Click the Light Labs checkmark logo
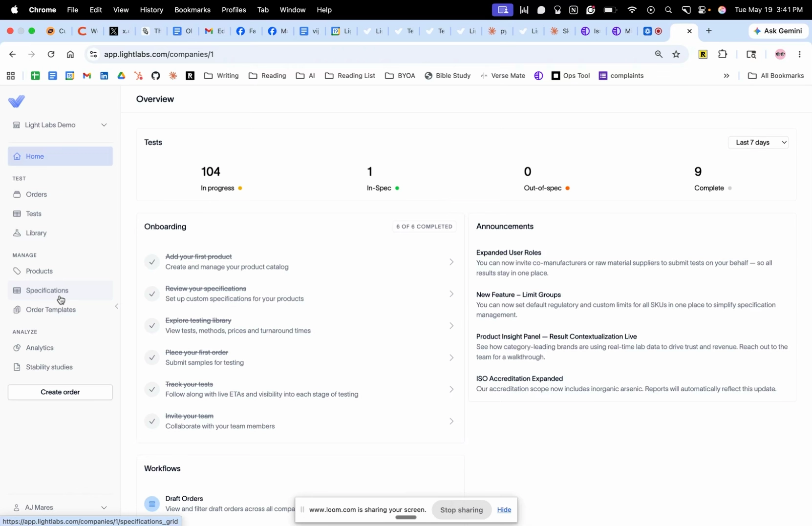The height and width of the screenshot is (526, 812). click(x=17, y=101)
